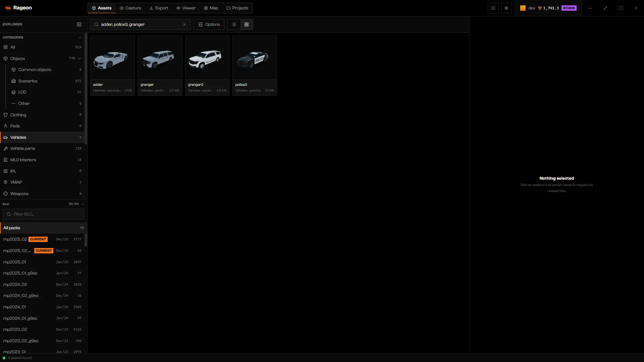Select the granger2 vehicle thumbnail

click(x=207, y=58)
